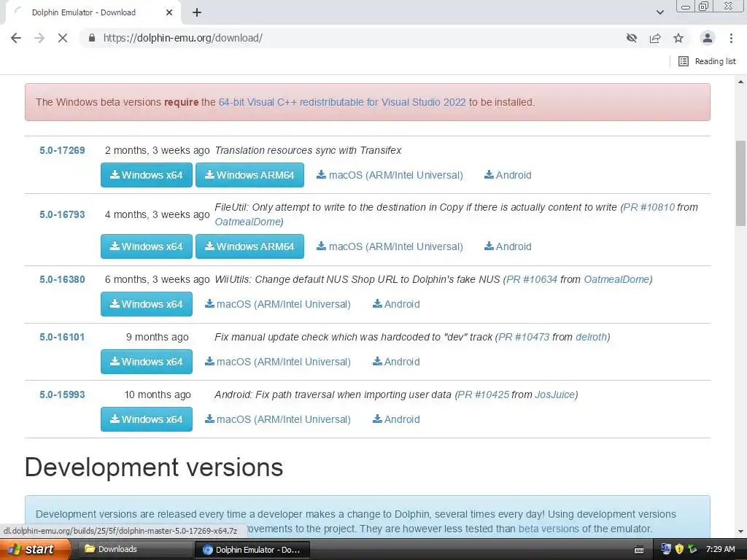Bookmark this page with the star

(678, 38)
